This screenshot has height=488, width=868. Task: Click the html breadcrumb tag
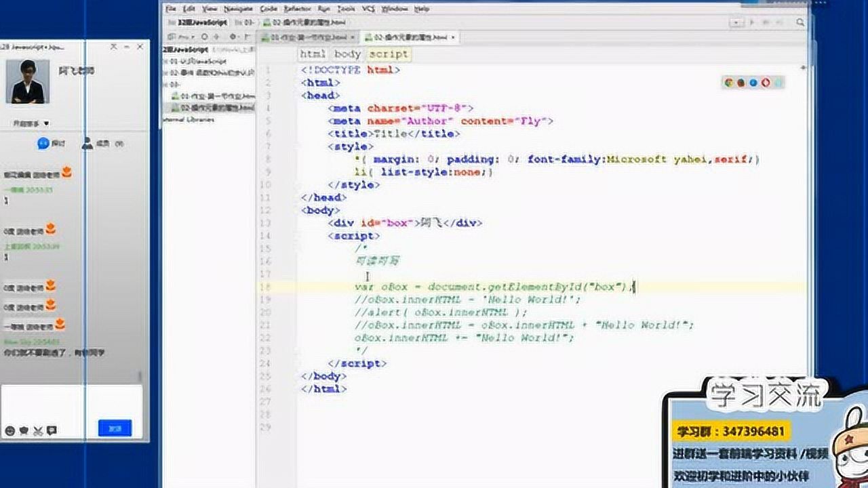(x=313, y=54)
